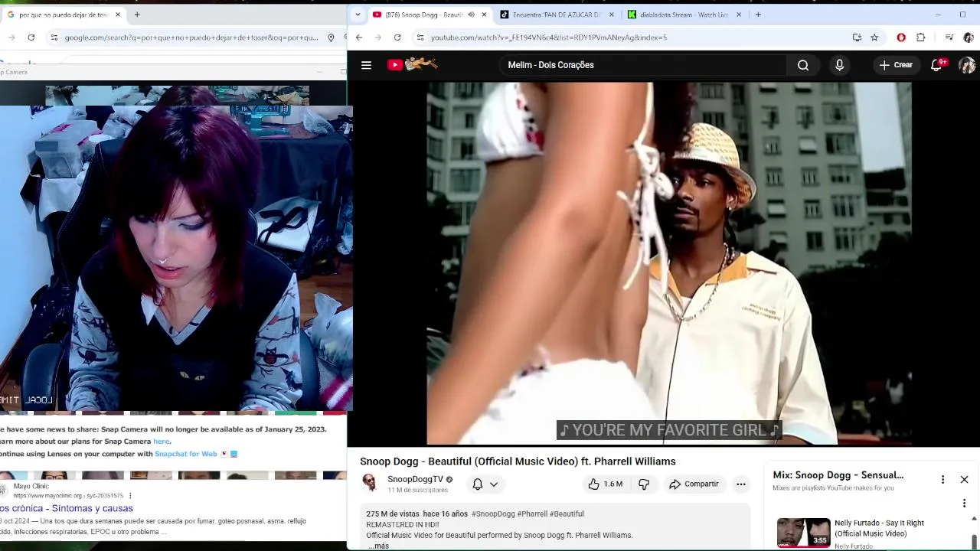The height and width of the screenshot is (551, 980).
Task: Like the video with 1.6 M likes
Action: [605, 484]
